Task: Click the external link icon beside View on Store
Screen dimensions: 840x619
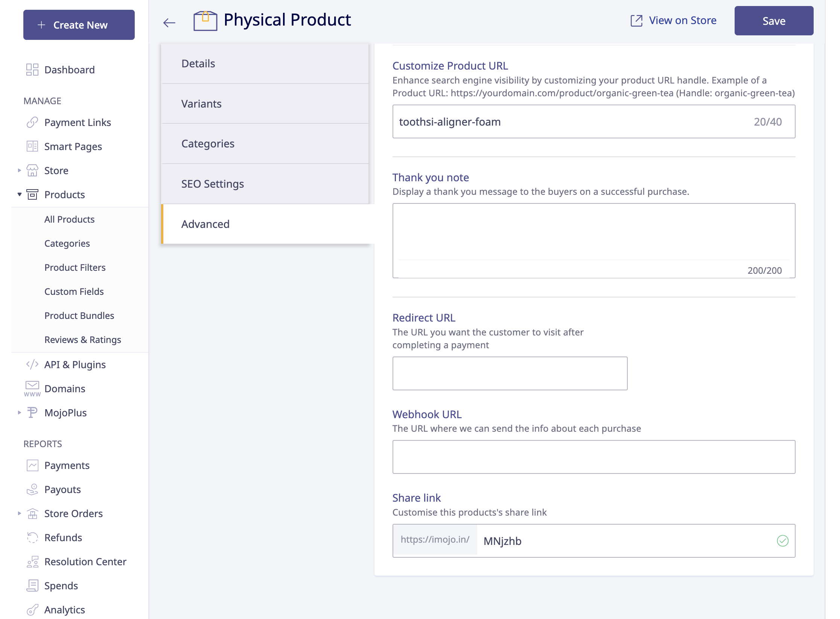Action: (x=636, y=21)
